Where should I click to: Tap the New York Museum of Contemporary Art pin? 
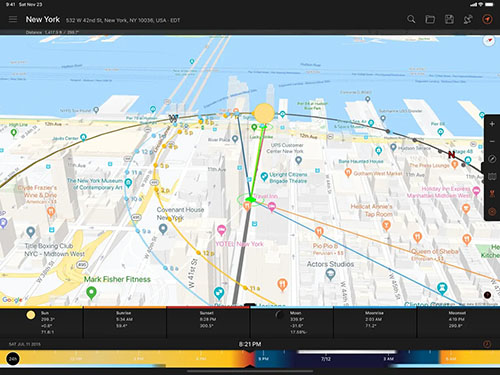pos(128,183)
